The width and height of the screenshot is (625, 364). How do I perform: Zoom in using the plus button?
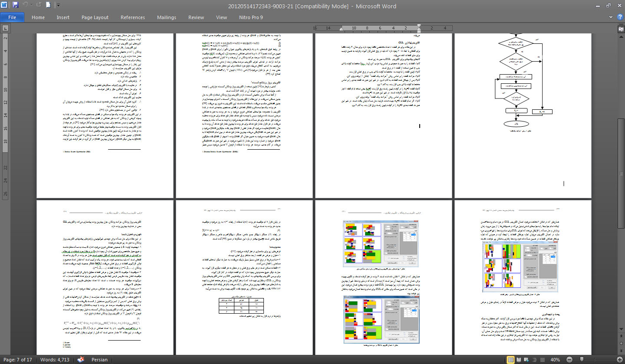tap(620, 359)
